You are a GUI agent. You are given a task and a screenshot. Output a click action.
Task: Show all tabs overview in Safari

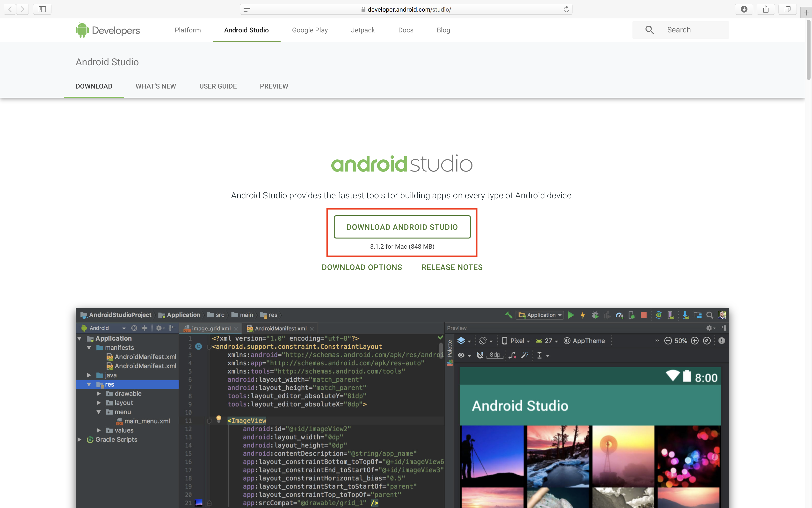point(788,9)
